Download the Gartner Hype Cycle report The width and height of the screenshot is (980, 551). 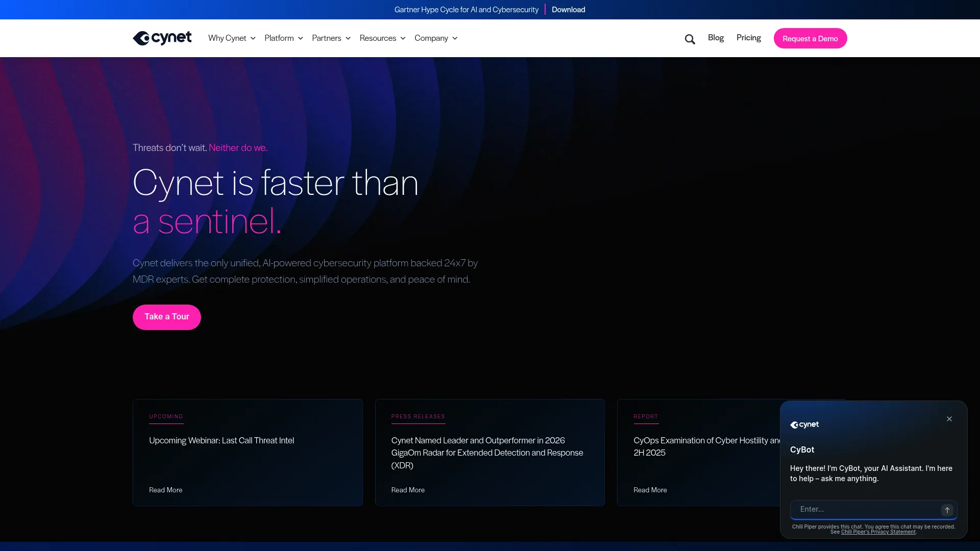[x=568, y=10]
